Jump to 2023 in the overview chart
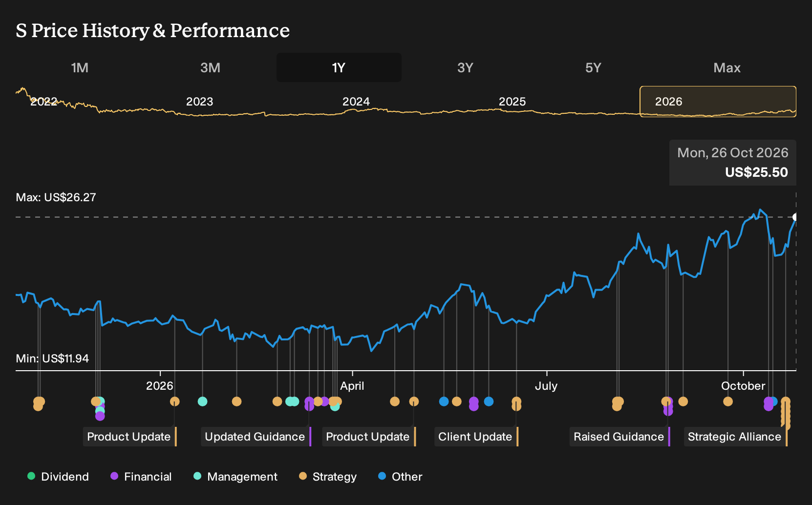Image resolution: width=812 pixels, height=505 pixels. coord(199,102)
